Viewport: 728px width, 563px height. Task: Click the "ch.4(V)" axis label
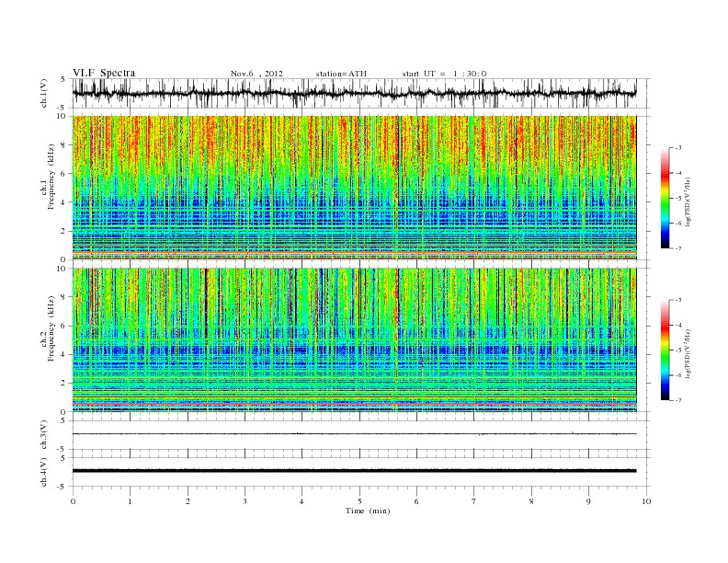pos(44,472)
